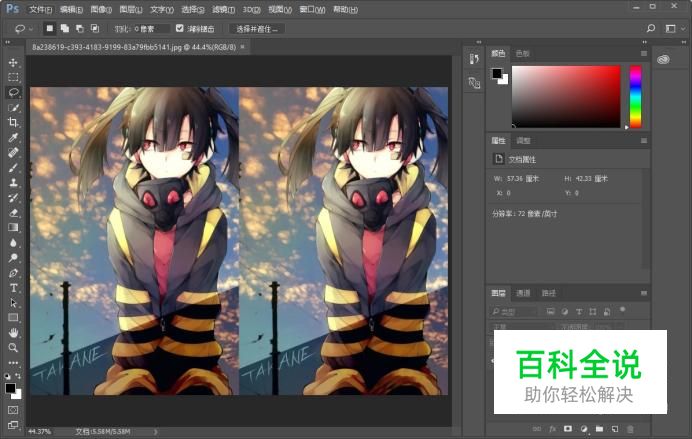Screen dimensions: 692x439
Task: Select the Quick Selection tool
Action: tap(13, 107)
